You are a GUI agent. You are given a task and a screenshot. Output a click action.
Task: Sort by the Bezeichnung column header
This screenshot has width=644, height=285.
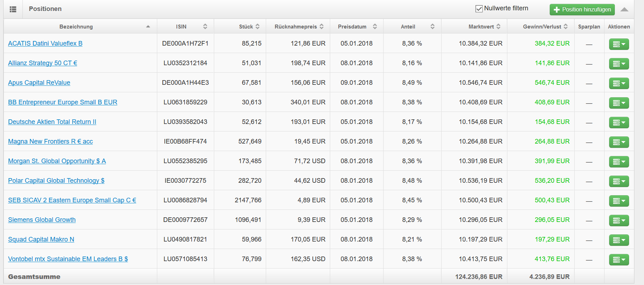(80, 26)
